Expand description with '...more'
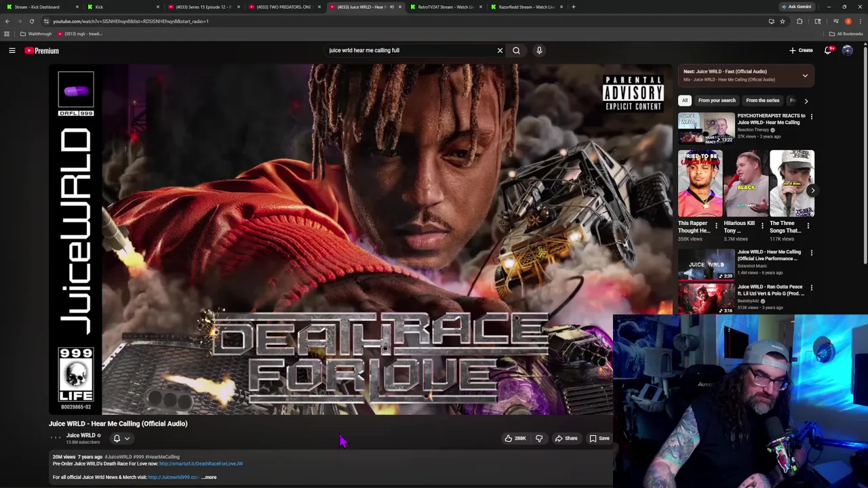This screenshot has width=868, height=488. (209, 477)
